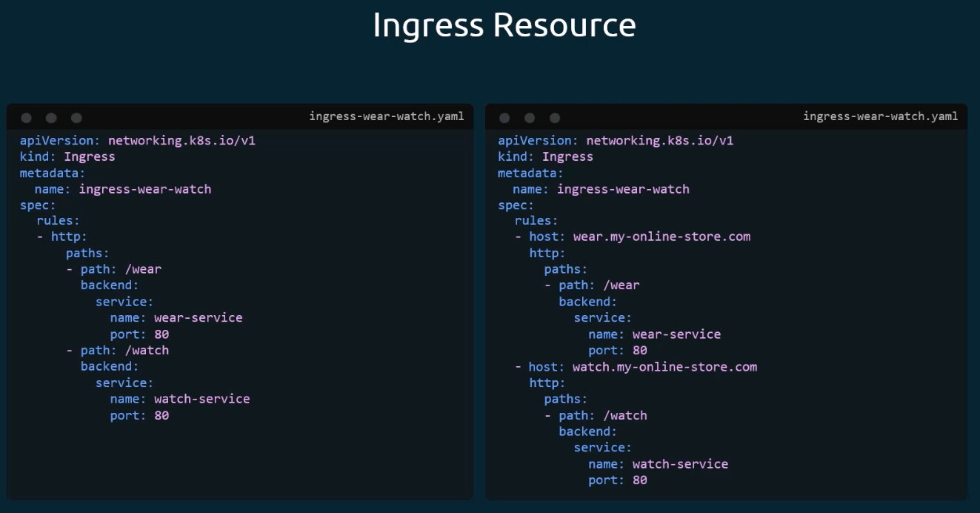Click the middle gray dot in left code window

click(51, 118)
